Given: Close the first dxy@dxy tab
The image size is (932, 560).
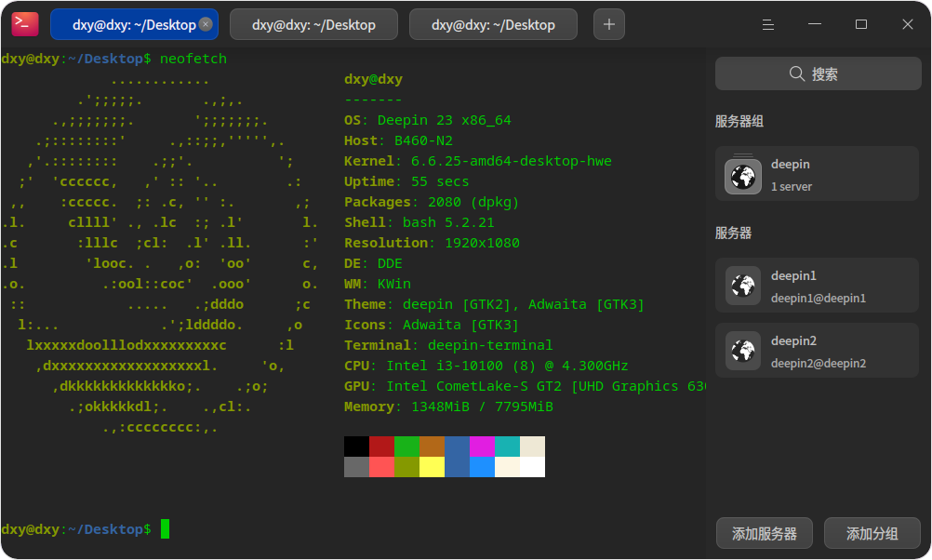Looking at the screenshot, I should 206,24.
